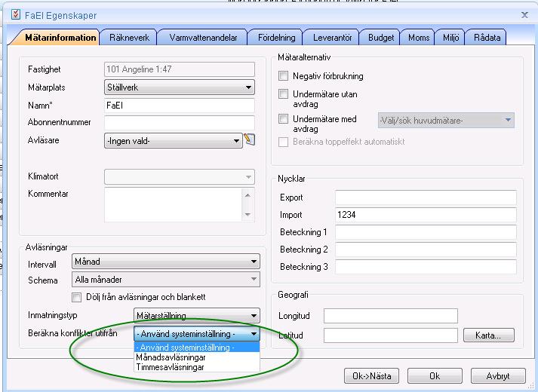The width and height of the screenshot is (538, 392).
Task: Click the Longitud input field
Action: 391,316
